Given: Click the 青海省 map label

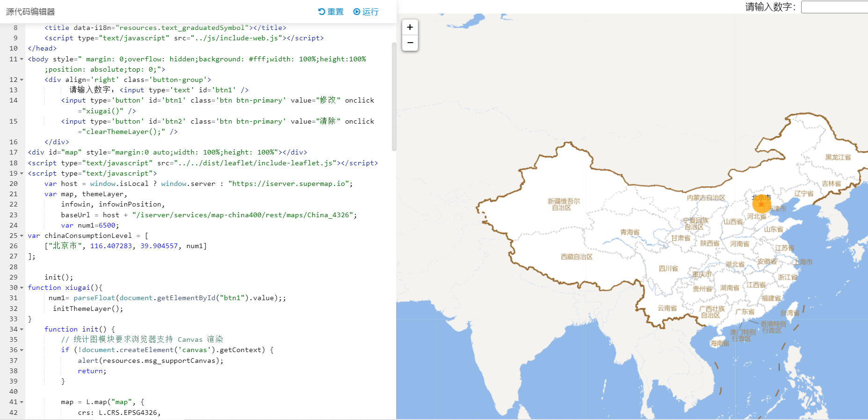Looking at the screenshot, I should click(630, 232).
